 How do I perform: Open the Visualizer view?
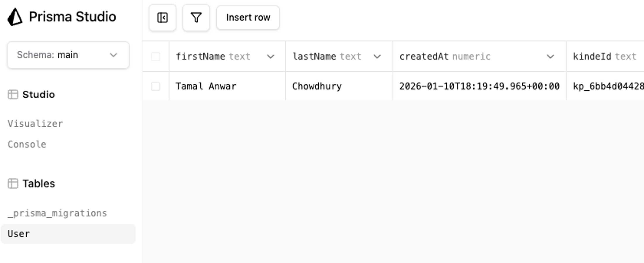point(35,124)
